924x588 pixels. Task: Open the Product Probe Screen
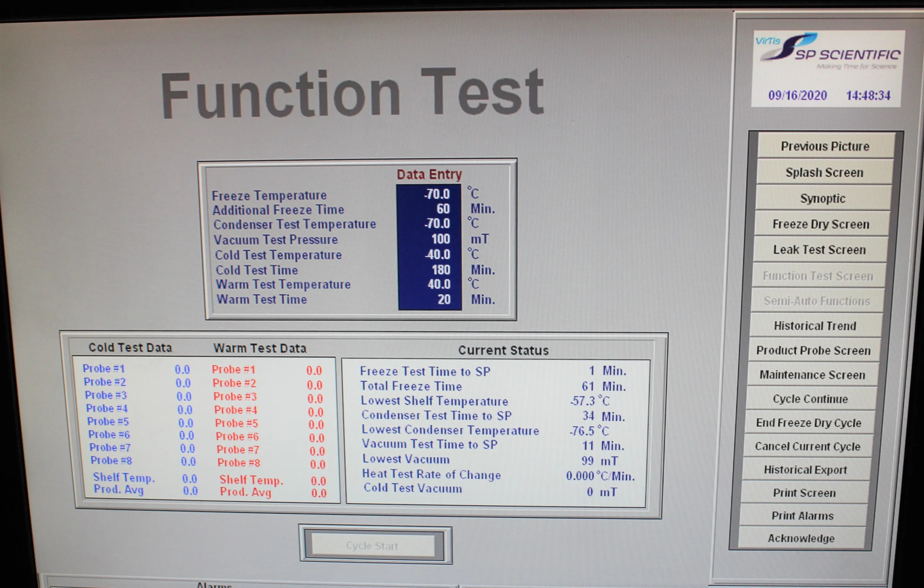(813, 350)
